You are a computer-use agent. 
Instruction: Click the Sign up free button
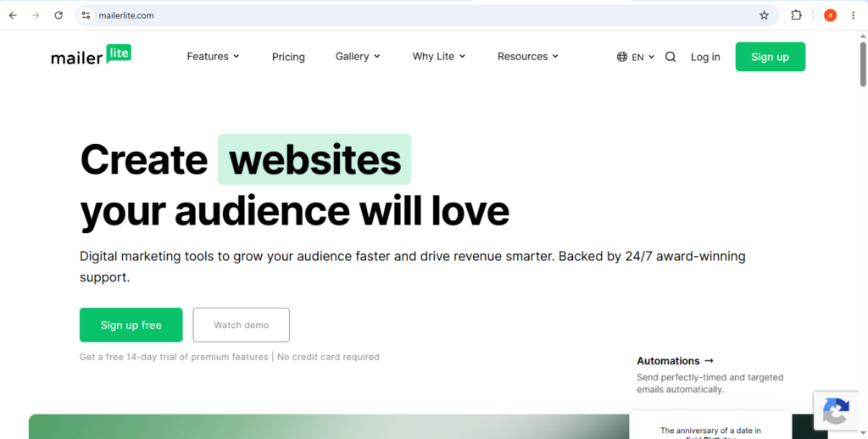click(131, 325)
